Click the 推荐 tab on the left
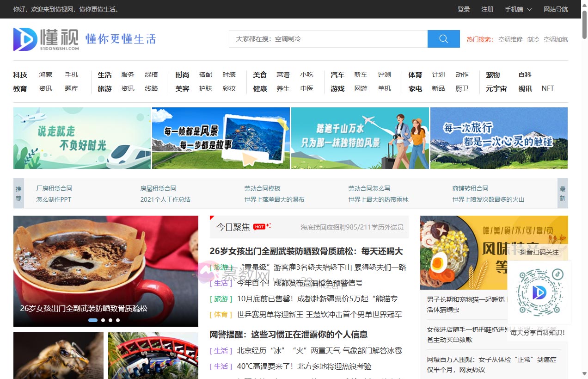 pos(18,193)
